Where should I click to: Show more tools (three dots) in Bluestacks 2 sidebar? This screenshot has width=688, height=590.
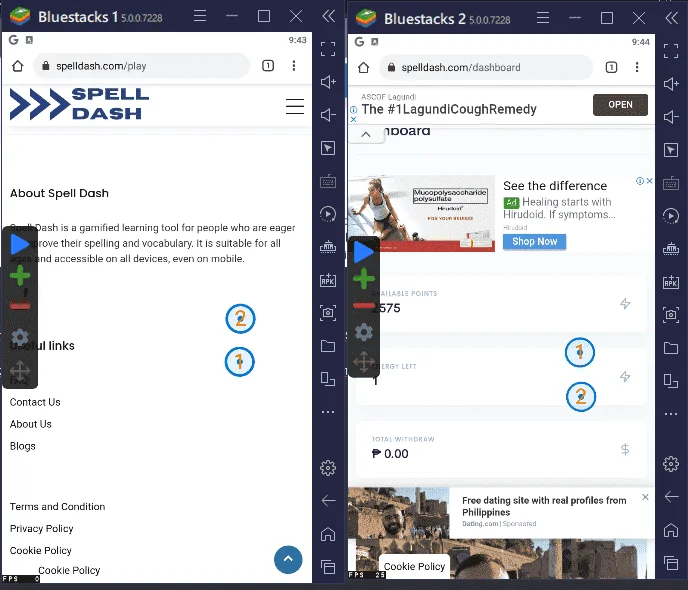click(x=671, y=414)
